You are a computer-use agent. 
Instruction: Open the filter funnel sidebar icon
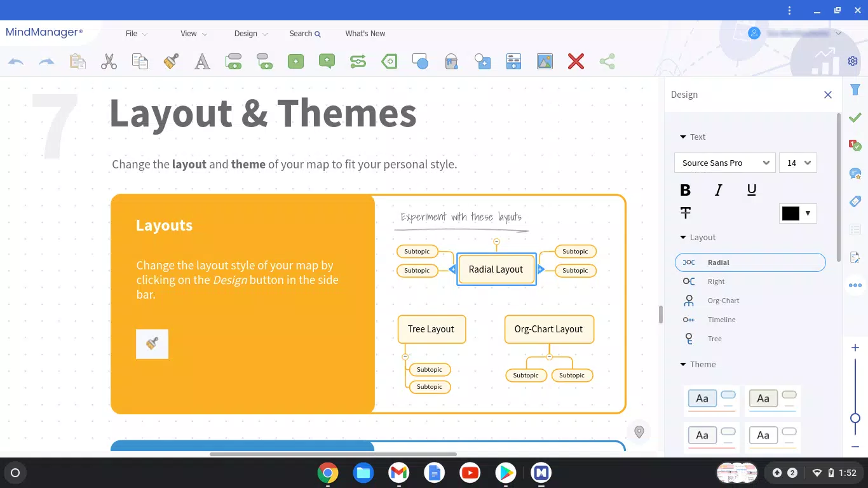tap(855, 90)
